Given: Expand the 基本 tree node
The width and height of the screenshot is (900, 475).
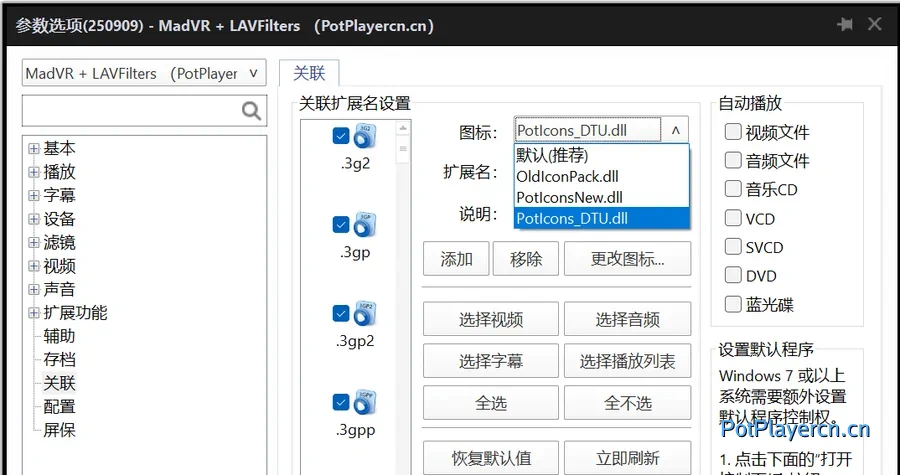Looking at the screenshot, I should [x=34, y=149].
